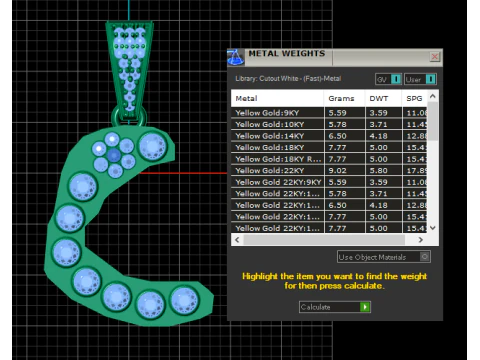Select the Yellow Gold:22KY row
The height and width of the screenshot is (360, 480).
(x=329, y=171)
